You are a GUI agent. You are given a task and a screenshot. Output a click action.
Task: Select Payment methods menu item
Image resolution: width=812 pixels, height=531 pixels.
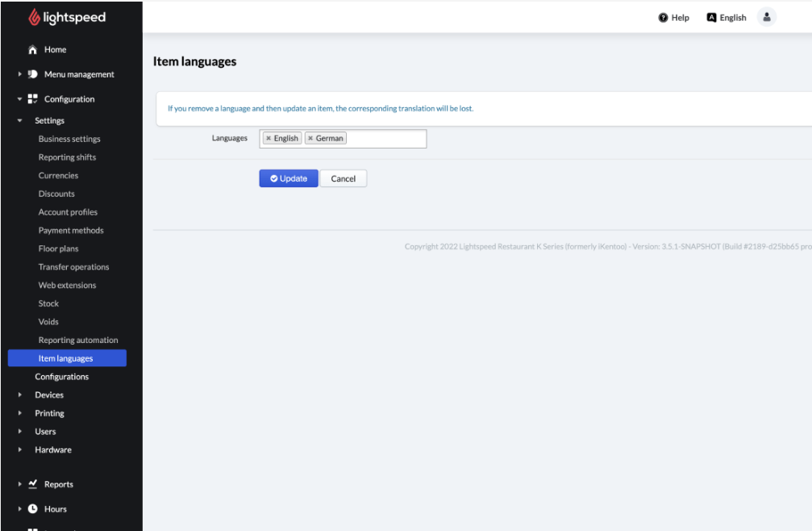pos(71,230)
